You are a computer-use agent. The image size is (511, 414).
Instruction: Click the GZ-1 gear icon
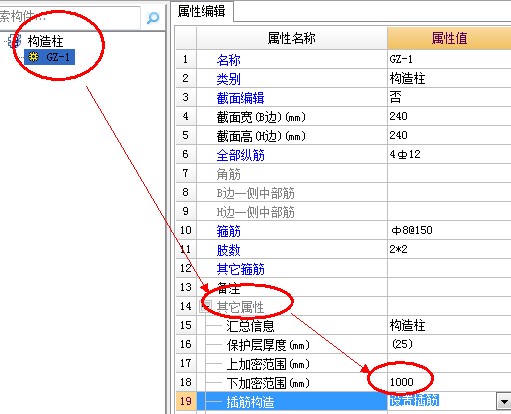click(x=33, y=57)
